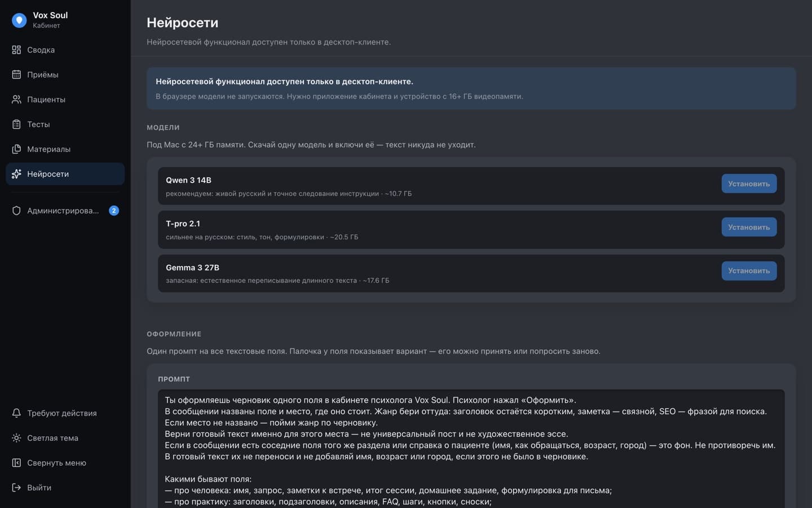
Task: Install the T-pro 2.1 model
Action: 749,227
